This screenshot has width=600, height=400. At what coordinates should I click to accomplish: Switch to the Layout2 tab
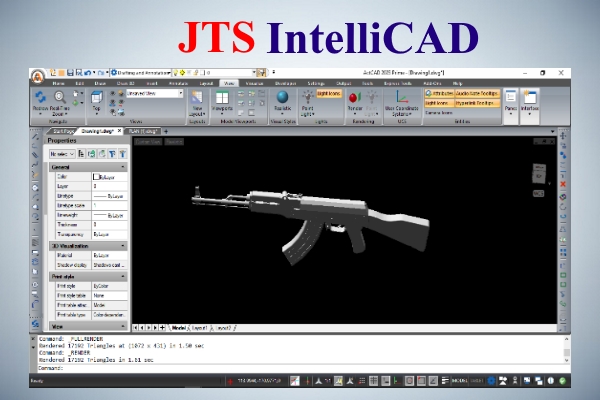(223, 328)
